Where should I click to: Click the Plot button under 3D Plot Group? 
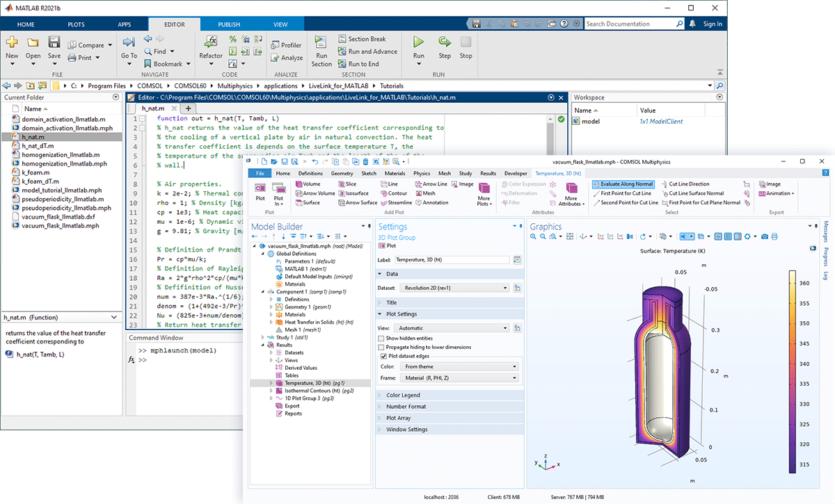click(x=387, y=245)
